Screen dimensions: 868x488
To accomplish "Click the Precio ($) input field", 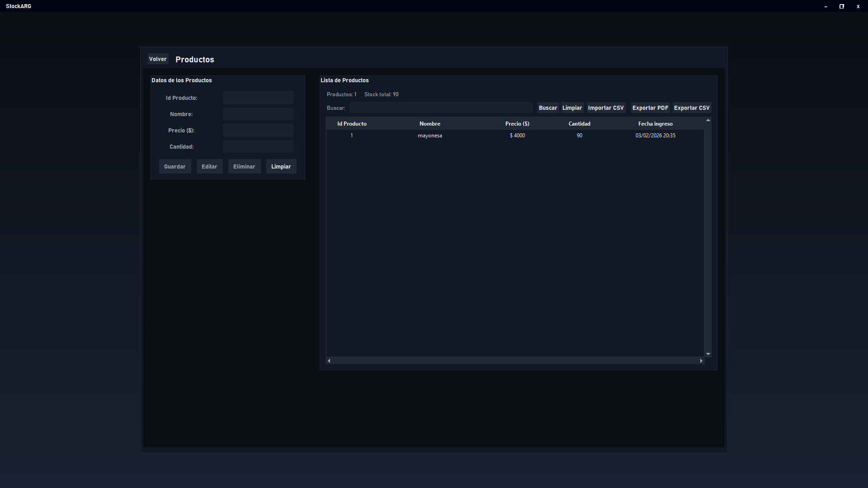I will 258,130.
